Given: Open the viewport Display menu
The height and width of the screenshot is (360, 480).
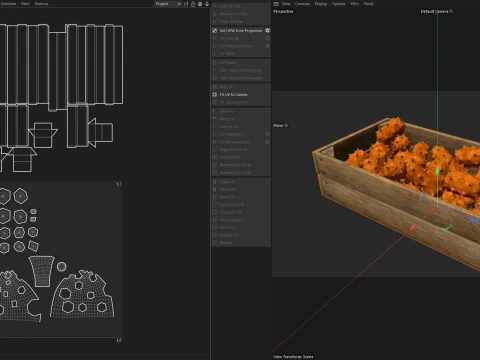Looking at the screenshot, I should click(x=321, y=4).
